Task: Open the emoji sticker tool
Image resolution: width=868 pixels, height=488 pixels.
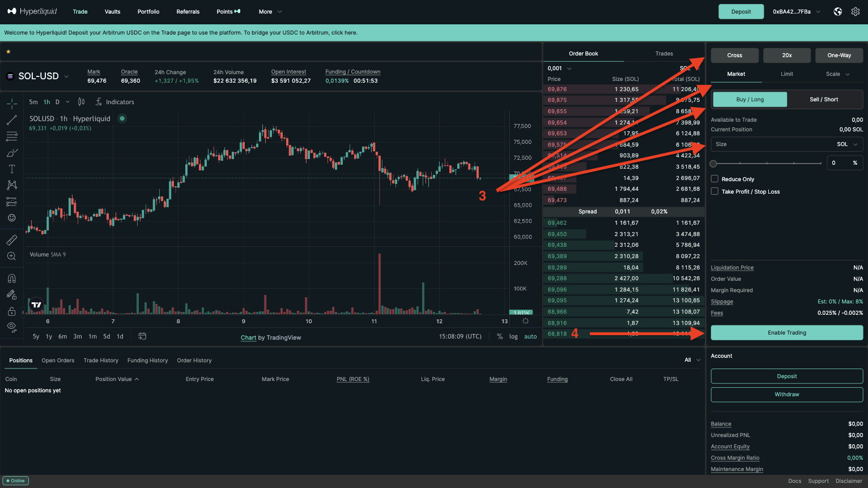Action: click(x=11, y=217)
